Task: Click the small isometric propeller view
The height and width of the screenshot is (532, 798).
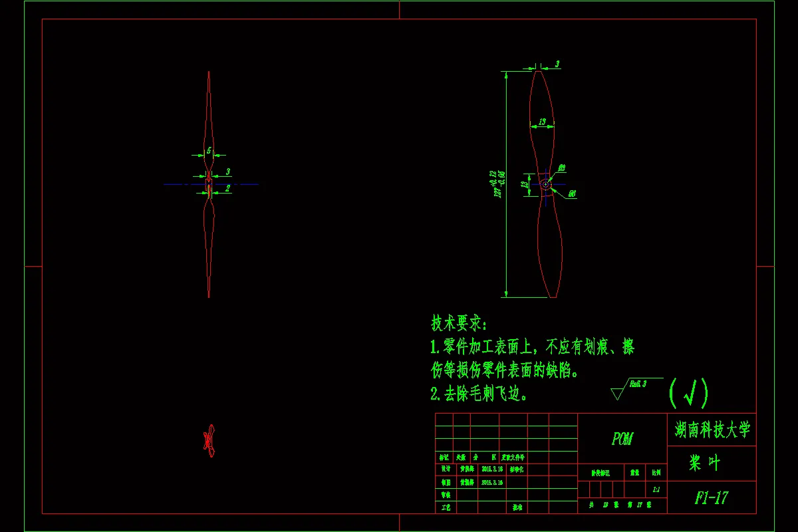Action: (209, 440)
